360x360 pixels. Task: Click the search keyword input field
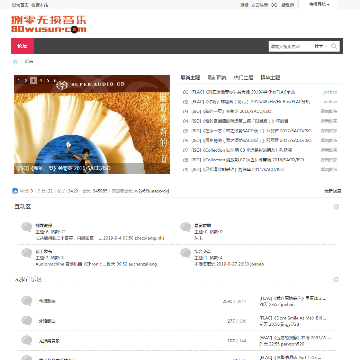pyautogui.click(x=291, y=46)
